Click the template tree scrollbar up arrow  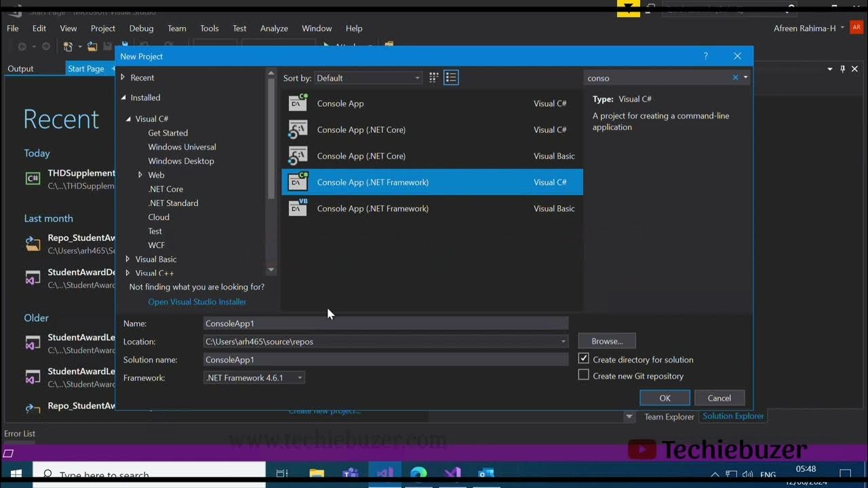pos(271,74)
